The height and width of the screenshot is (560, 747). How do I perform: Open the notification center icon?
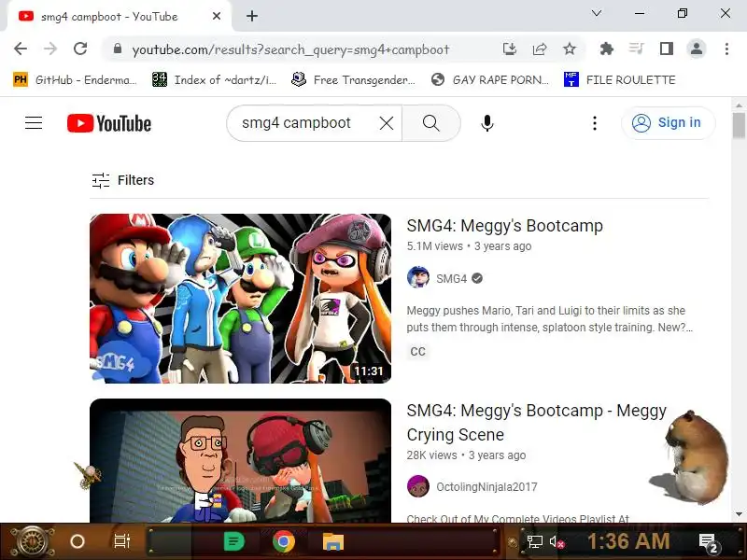[x=709, y=543]
